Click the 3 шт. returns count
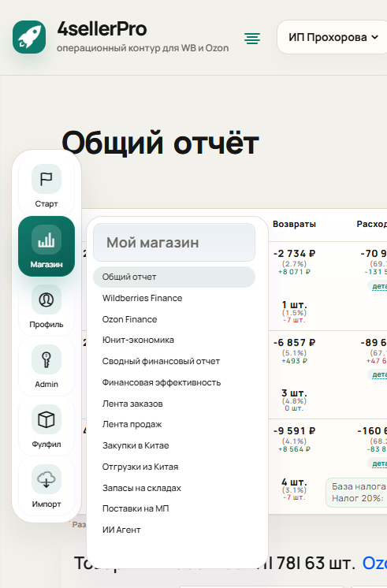Viewport: 387px width, 588px height. click(x=294, y=393)
